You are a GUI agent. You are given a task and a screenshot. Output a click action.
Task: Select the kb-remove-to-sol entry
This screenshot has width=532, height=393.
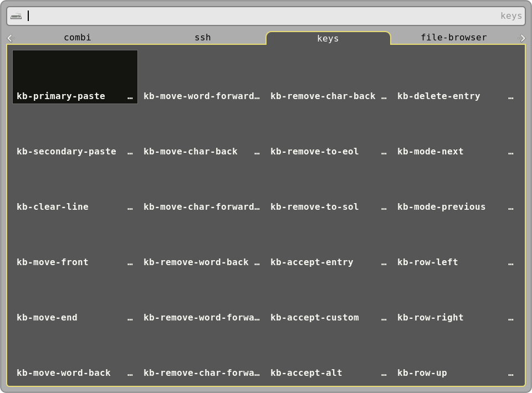(x=329, y=187)
